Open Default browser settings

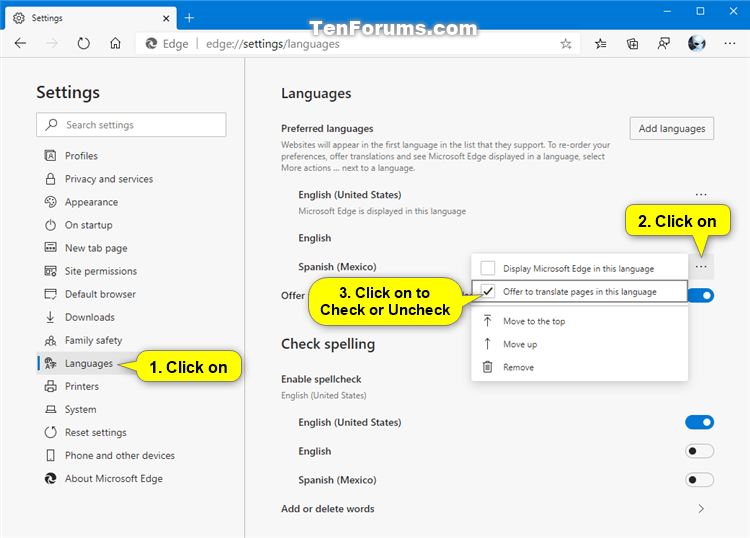point(100,294)
